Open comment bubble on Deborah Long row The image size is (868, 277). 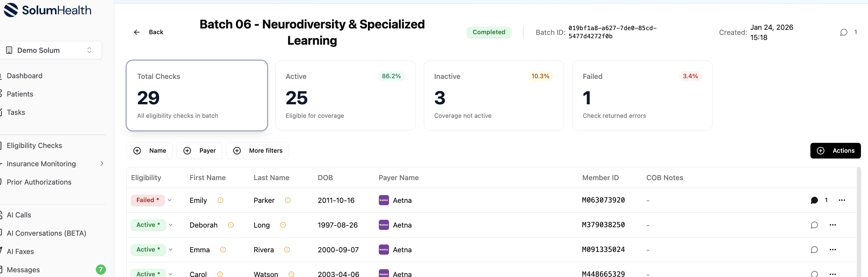click(x=815, y=225)
